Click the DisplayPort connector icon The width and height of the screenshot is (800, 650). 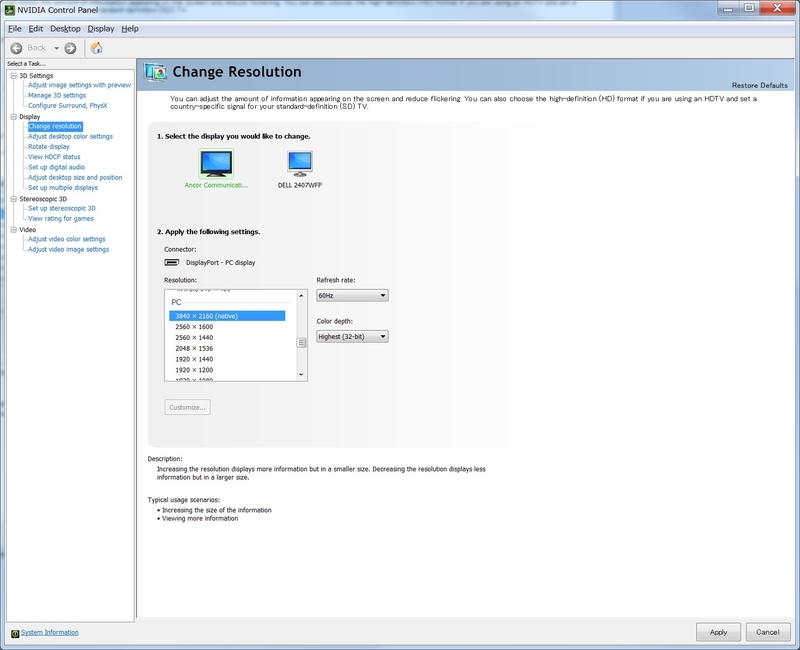[x=171, y=262]
